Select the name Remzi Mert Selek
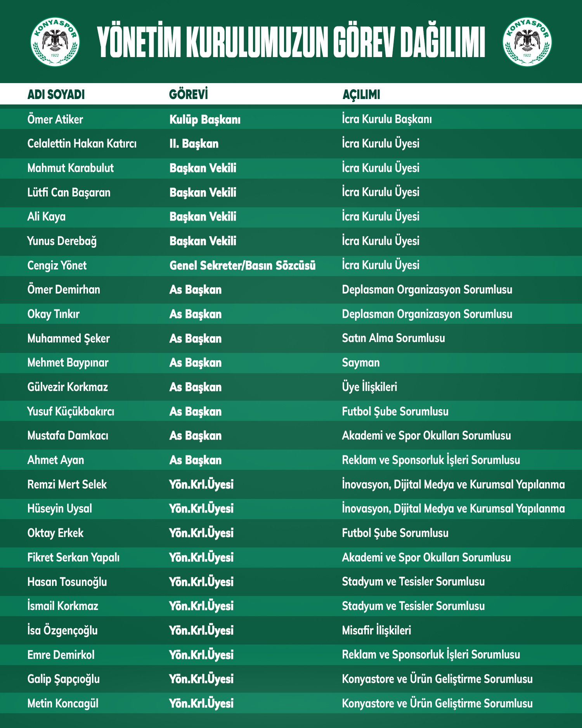582x728 pixels. [67, 484]
